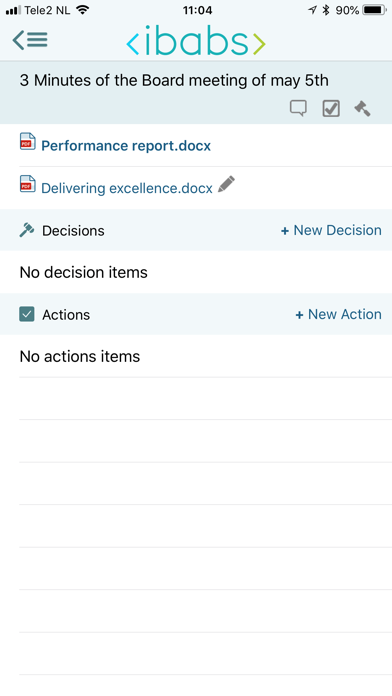Open Performance report.docx
The image size is (392, 696).
click(126, 146)
